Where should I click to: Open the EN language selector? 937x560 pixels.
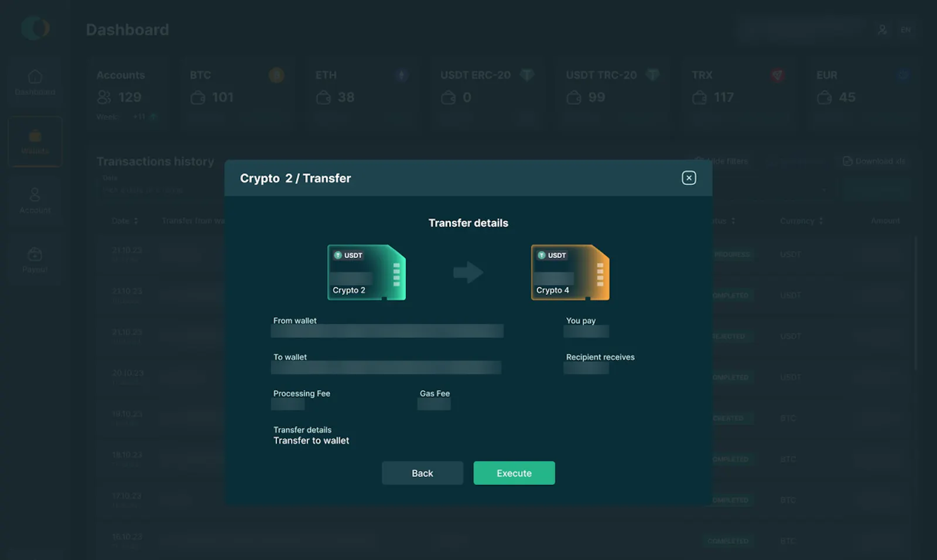pos(906,29)
